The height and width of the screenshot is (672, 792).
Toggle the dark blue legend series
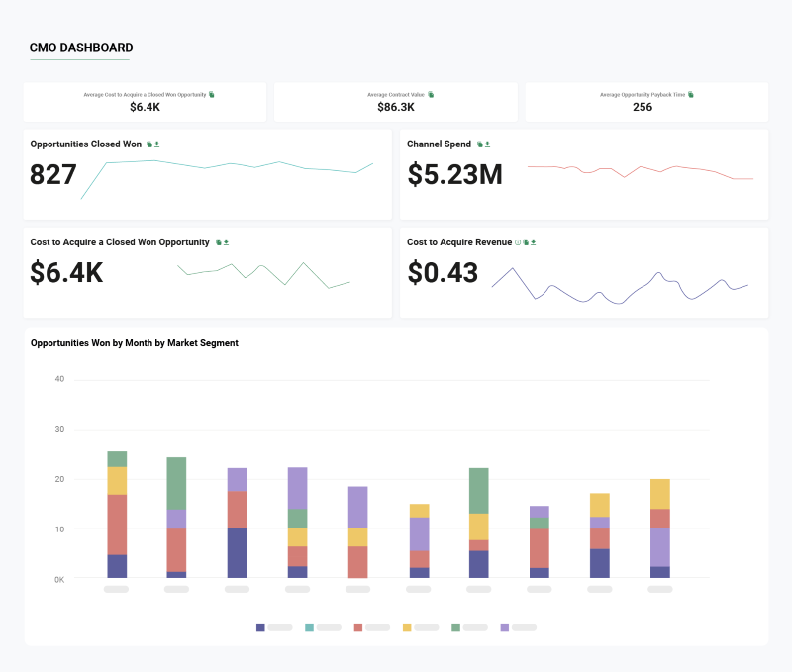pos(261,627)
